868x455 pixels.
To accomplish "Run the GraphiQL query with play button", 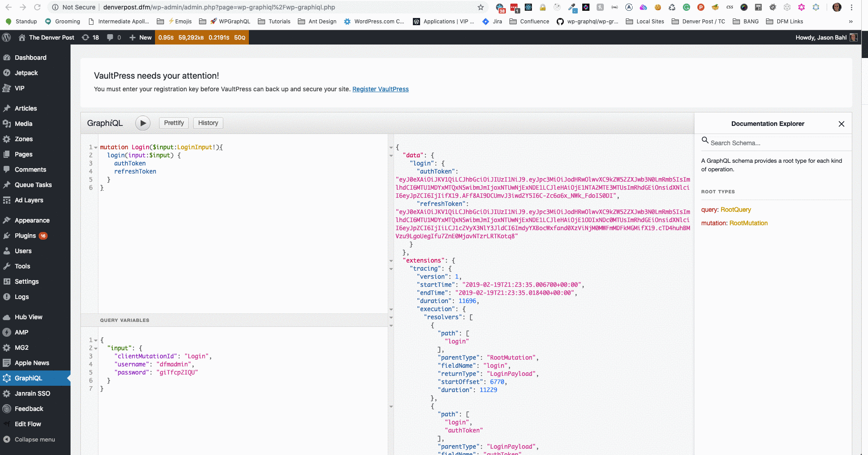I will (x=143, y=123).
